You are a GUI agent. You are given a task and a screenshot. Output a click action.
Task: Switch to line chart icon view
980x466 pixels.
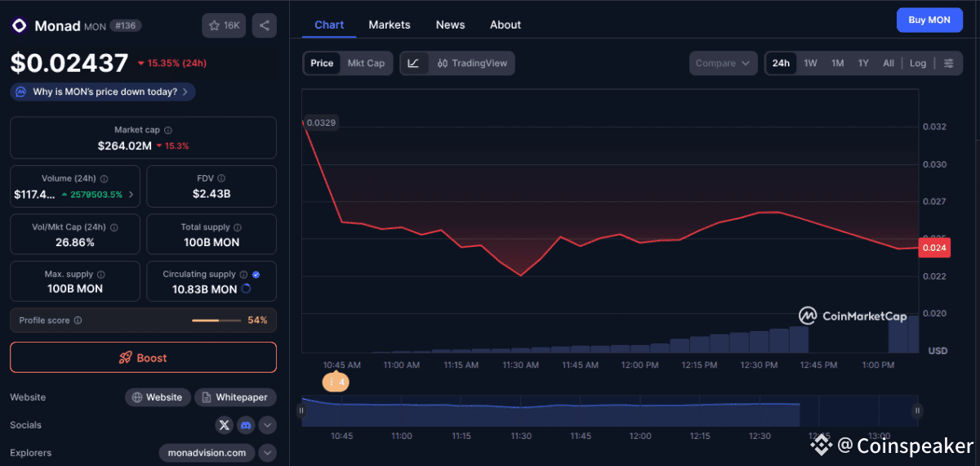click(413, 63)
